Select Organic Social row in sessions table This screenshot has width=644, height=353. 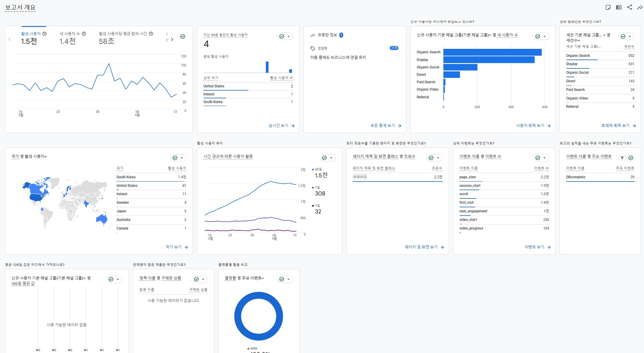click(x=600, y=72)
